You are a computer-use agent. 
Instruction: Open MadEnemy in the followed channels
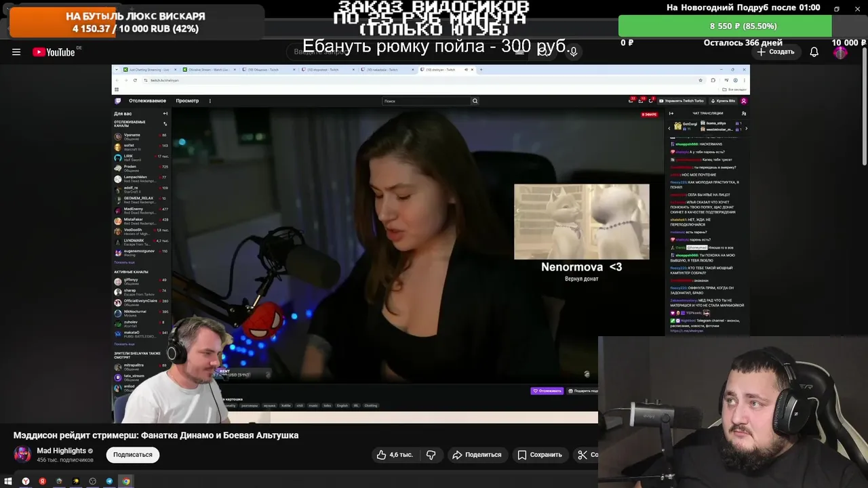[141, 210]
